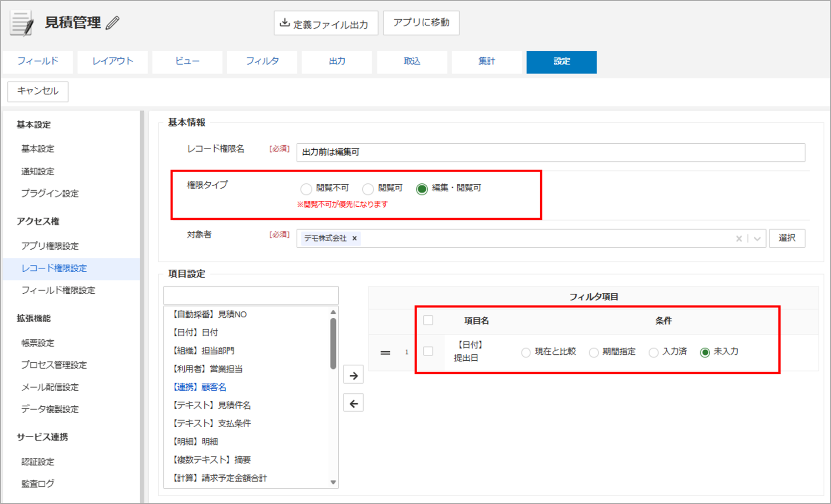Switch to the 出力 tab
Screen dimensions: 831x504
(337, 62)
